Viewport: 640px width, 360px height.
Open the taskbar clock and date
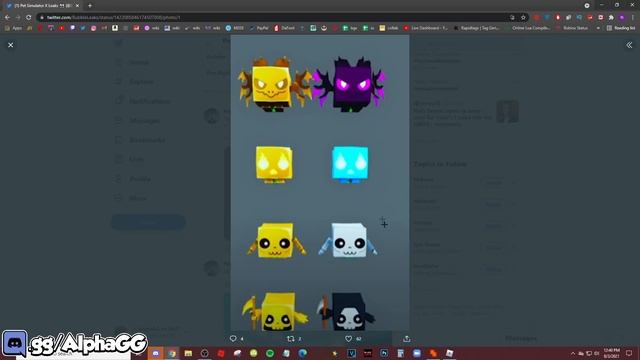tap(611, 353)
